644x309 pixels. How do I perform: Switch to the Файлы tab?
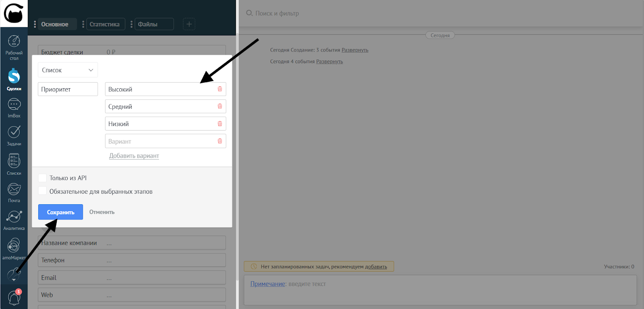[x=148, y=24]
